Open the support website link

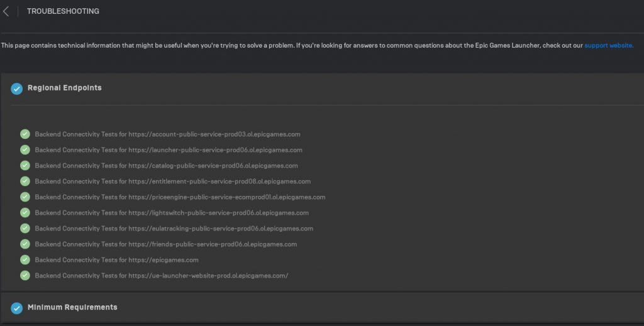click(x=609, y=45)
